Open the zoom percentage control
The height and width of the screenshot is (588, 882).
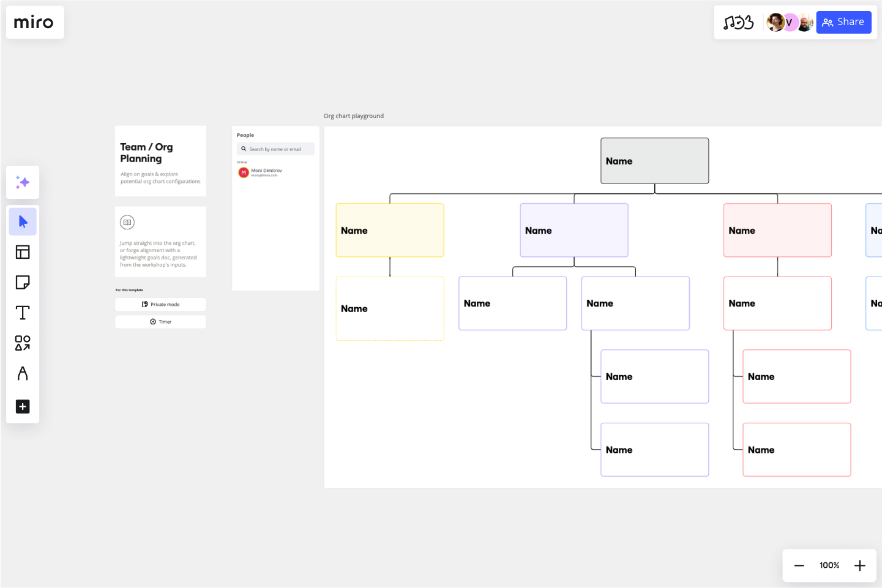coord(829,565)
